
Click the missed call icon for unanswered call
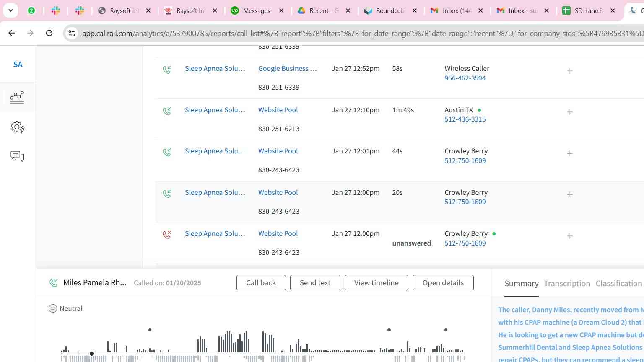pyautogui.click(x=167, y=235)
